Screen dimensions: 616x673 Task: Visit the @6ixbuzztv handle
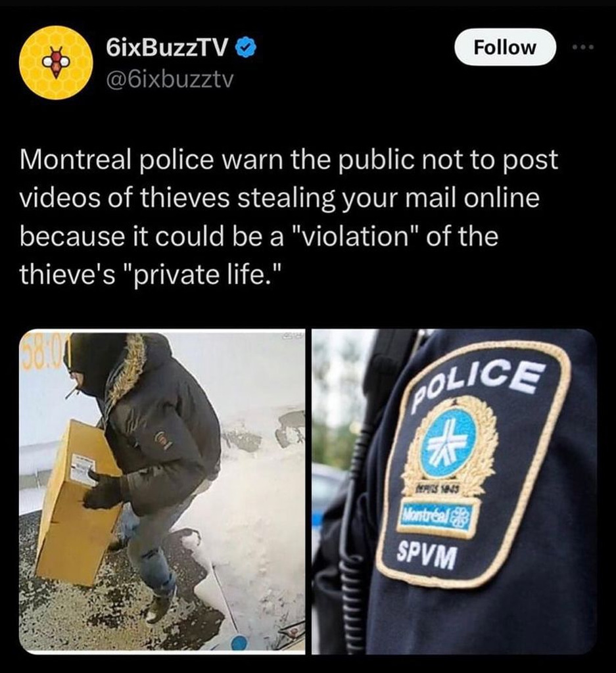pyautogui.click(x=169, y=80)
